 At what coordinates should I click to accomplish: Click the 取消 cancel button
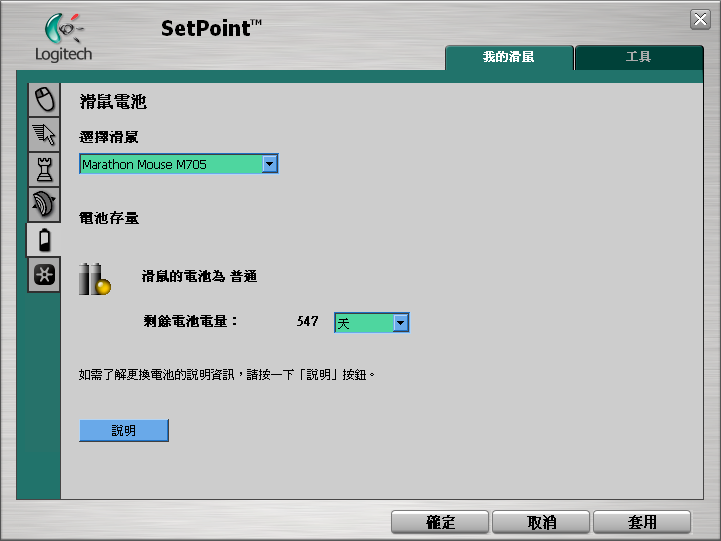[541, 522]
